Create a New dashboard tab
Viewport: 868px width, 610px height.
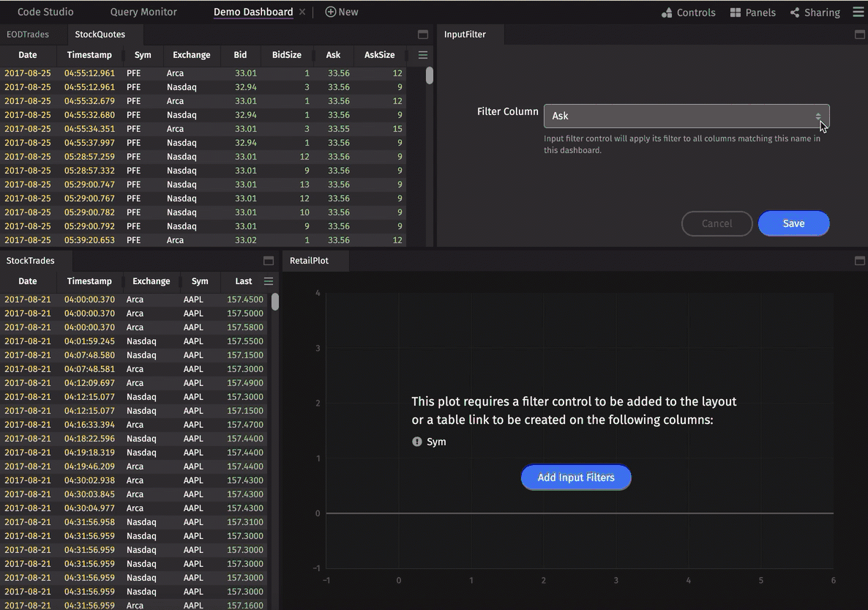click(x=342, y=12)
